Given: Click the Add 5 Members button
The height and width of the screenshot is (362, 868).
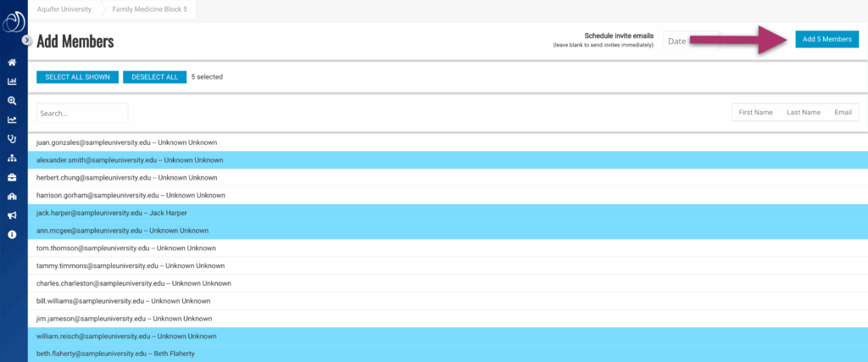Looking at the screenshot, I should tap(826, 39).
